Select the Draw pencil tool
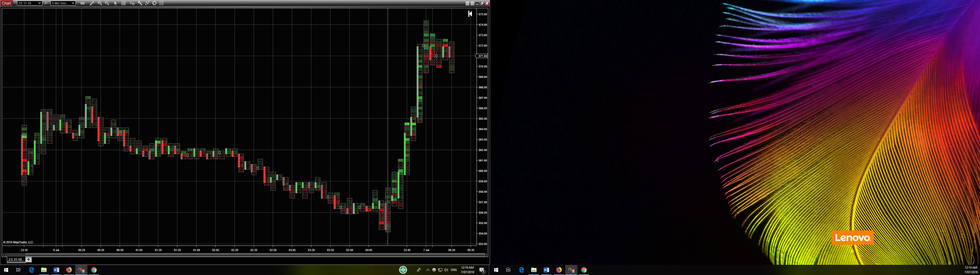This screenshot has width=980, height=275. tap(92, 3)
